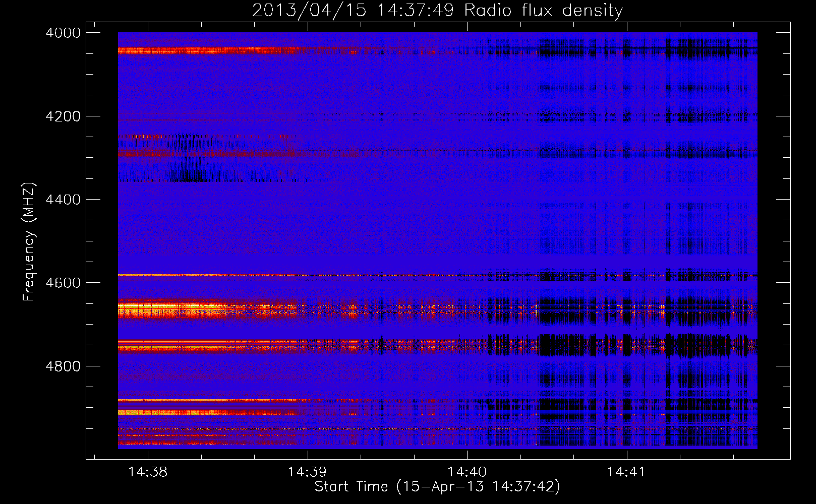This screenshot has width=816, height=504.
Task: Click the 14:41 time tick label
Action: click(x=626, y=472)
